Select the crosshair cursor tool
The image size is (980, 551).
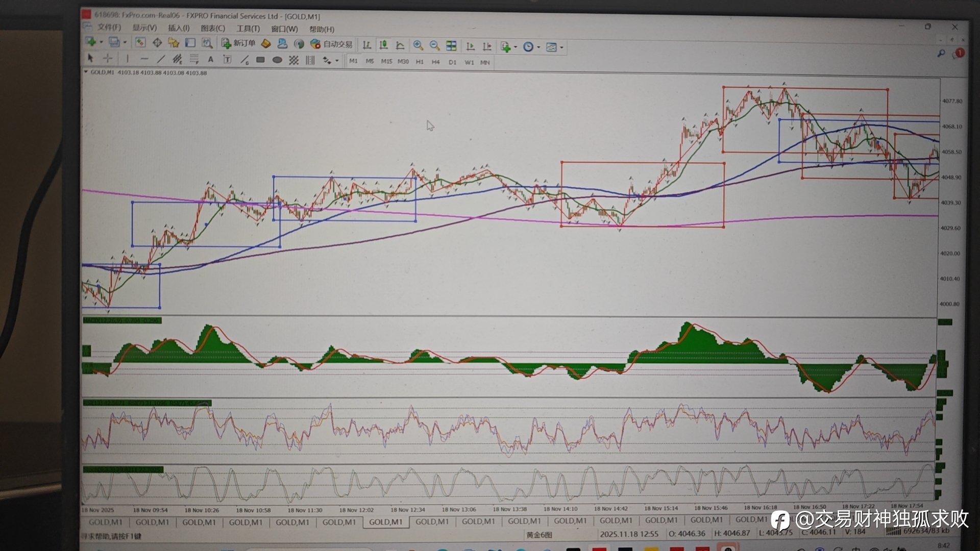(108, 58)
